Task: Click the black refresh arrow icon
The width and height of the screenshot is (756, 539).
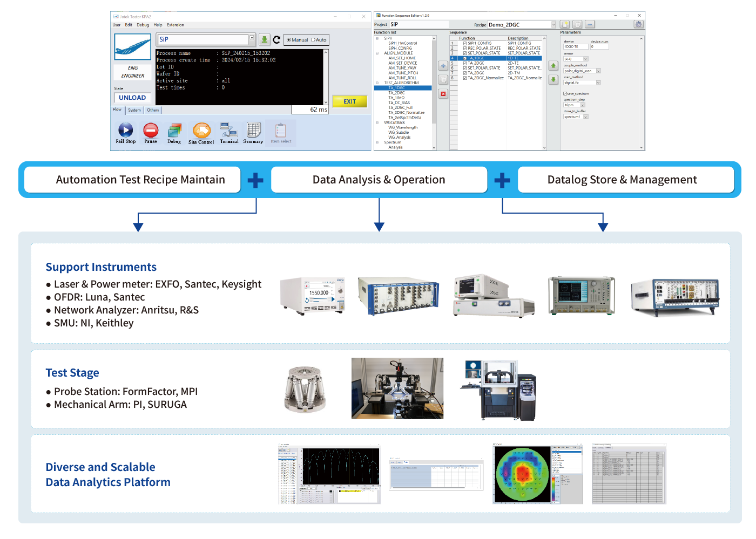Action: 276,39
